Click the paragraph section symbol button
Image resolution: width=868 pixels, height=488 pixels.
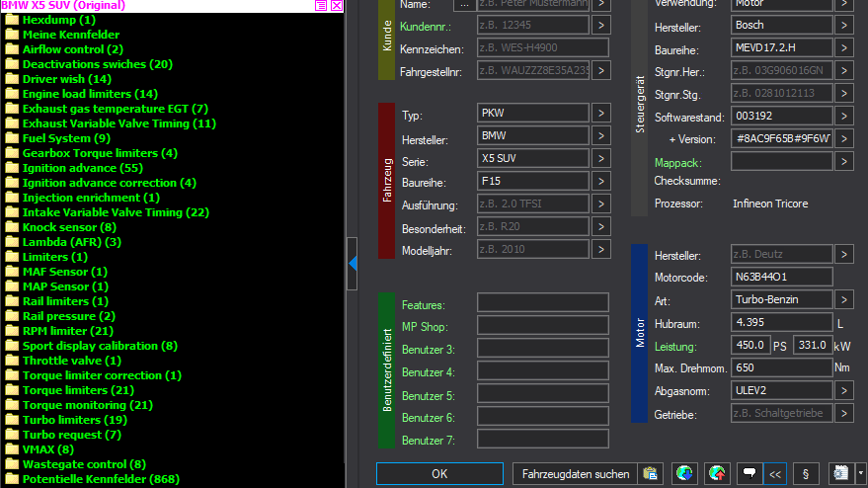[805, 474]
